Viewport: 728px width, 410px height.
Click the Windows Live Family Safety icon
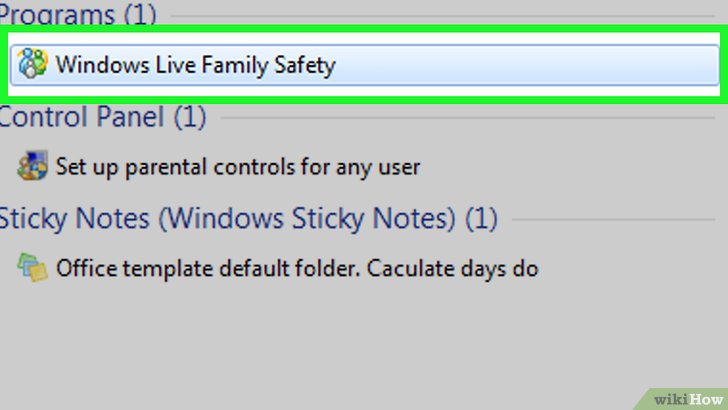point(34,66)
